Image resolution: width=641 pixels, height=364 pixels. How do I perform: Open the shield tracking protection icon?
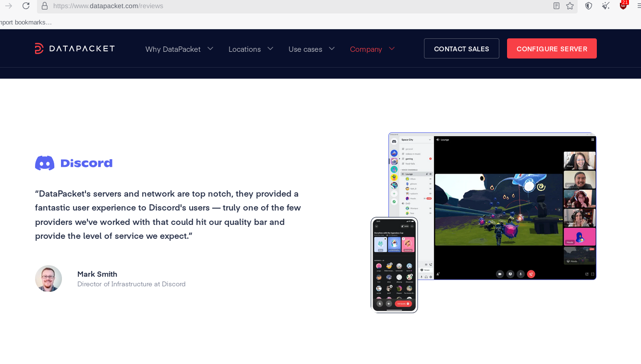(x=589, y=6)
